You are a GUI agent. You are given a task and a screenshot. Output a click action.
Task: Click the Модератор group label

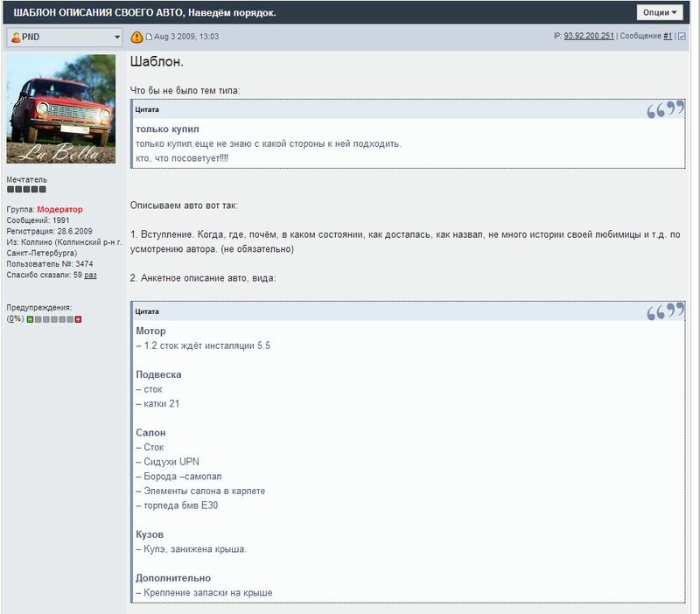click(59, 209)
